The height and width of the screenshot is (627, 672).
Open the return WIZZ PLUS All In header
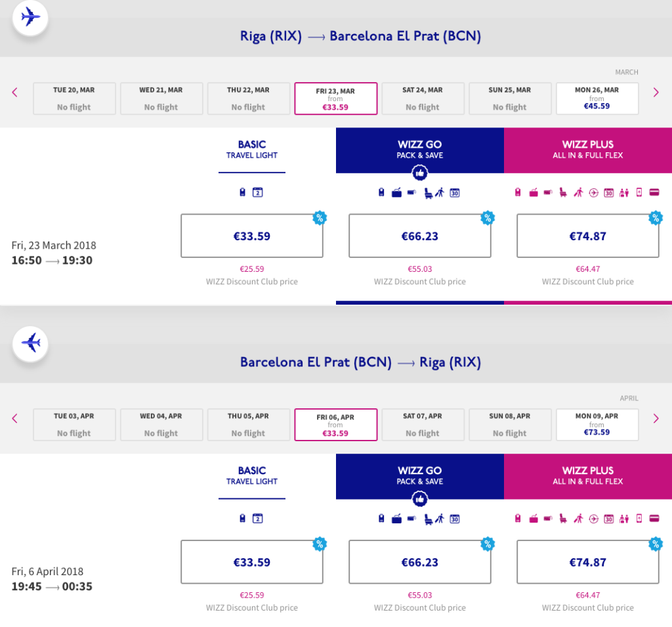pyautogui.click(x=587, y=475)
